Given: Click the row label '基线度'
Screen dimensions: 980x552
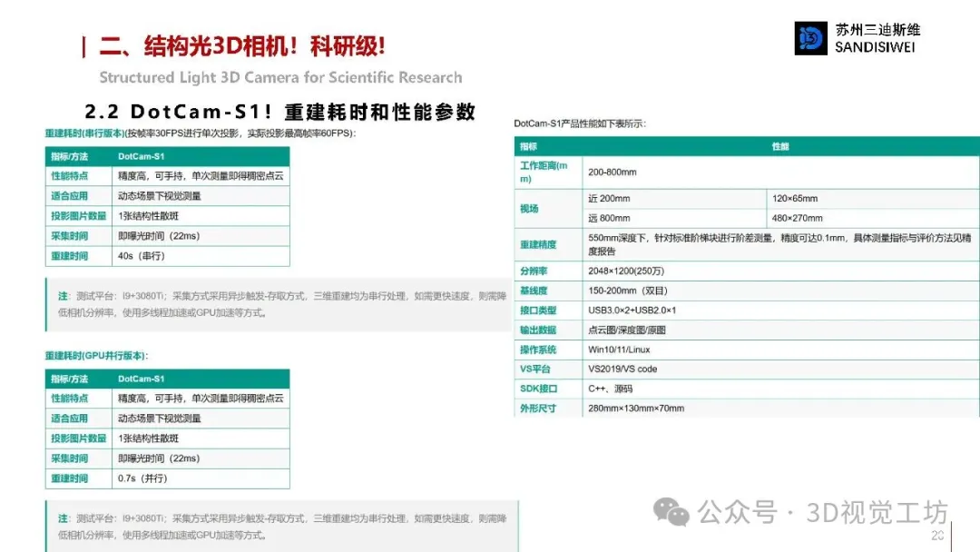Looking at the screenshot, I should click(x=534, y=291).
